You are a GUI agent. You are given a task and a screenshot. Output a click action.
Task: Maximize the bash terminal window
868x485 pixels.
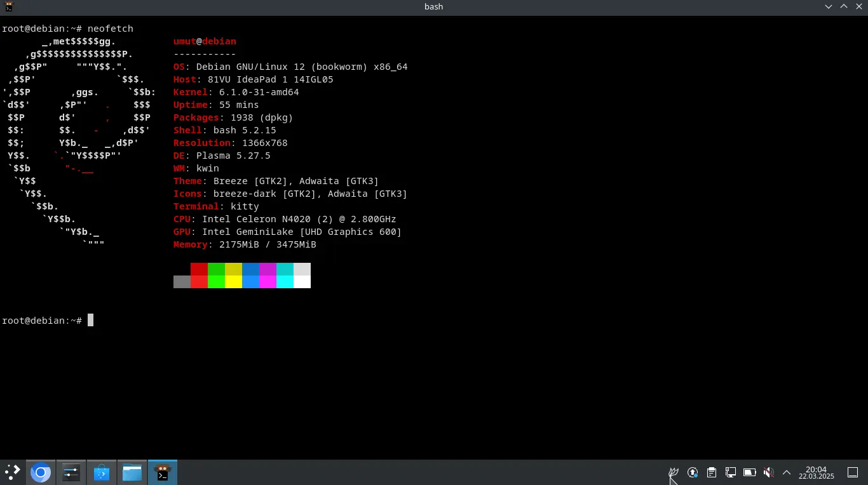point(844,6)
